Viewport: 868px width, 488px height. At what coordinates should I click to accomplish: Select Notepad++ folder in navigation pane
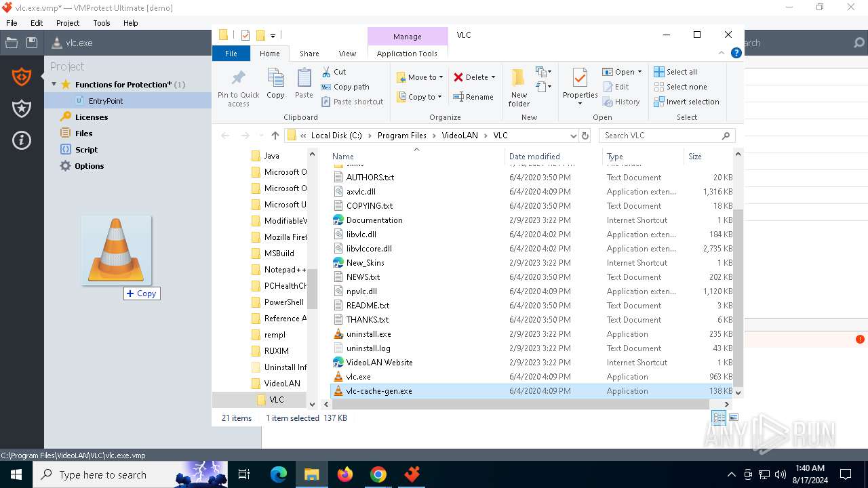(x=285, y=270)
